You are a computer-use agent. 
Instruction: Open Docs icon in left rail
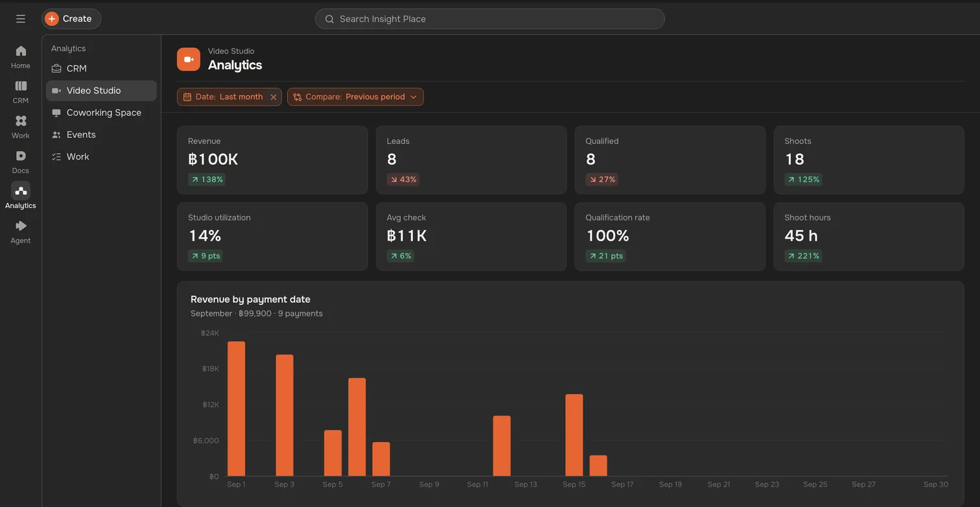[21, 161]
